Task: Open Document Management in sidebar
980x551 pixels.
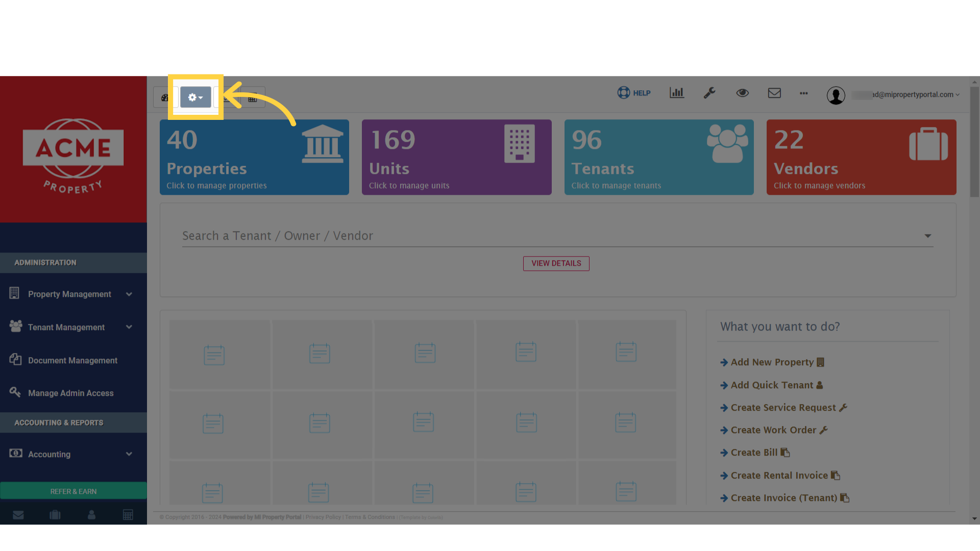Action: 73,360
